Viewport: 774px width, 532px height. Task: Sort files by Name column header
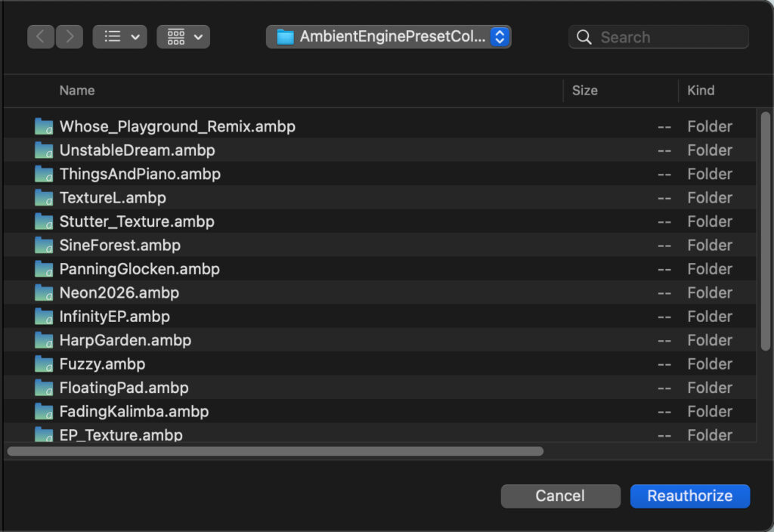77,91
